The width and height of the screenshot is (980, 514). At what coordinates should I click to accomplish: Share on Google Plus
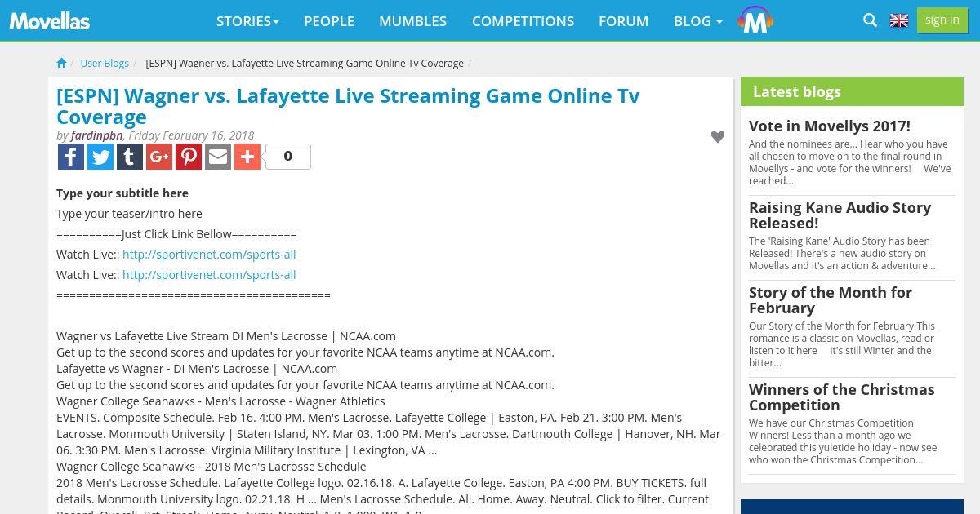(x=159, y=157)
